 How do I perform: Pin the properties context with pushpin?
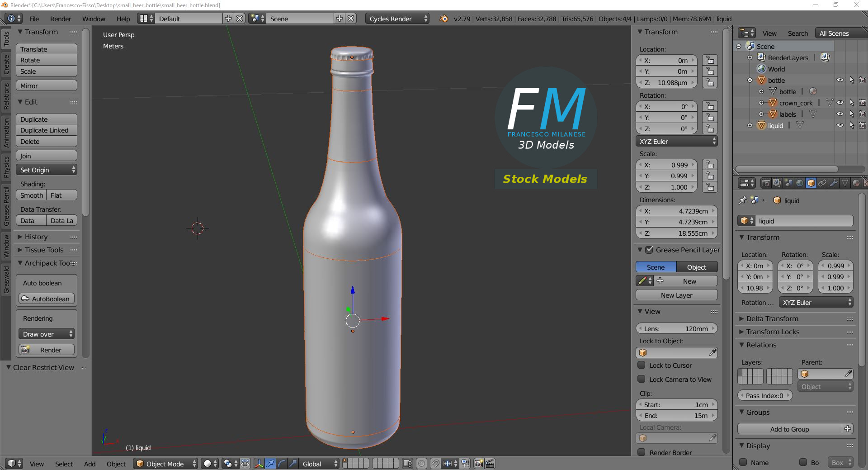click(742, 200)
